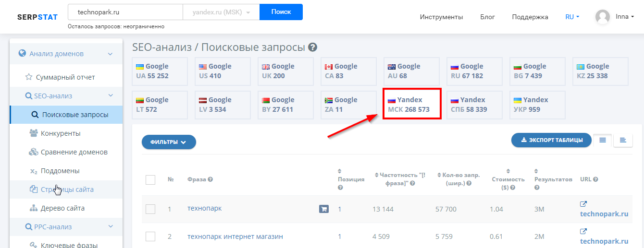The height and width of the screenshot is (248, 644).
Task: Open Поддомены in the sidebar
Action: point(66,171)
